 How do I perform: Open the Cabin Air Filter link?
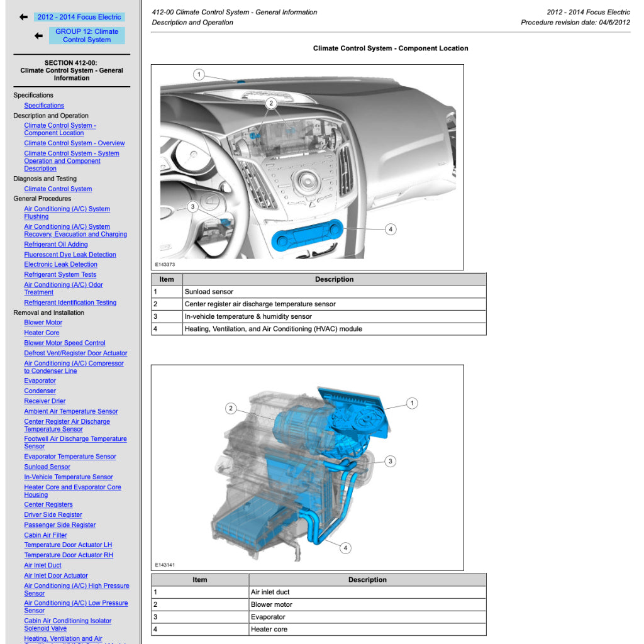pos(45,535)
